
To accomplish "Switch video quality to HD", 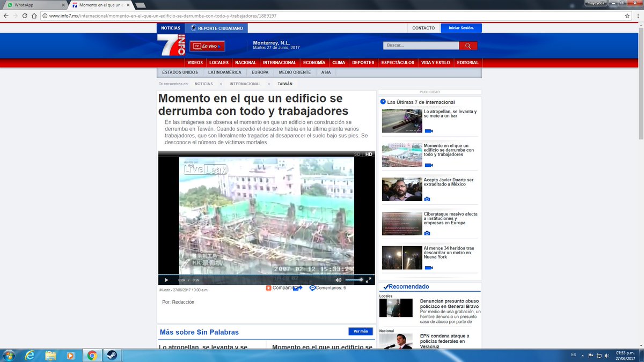I will pos(369,154).
